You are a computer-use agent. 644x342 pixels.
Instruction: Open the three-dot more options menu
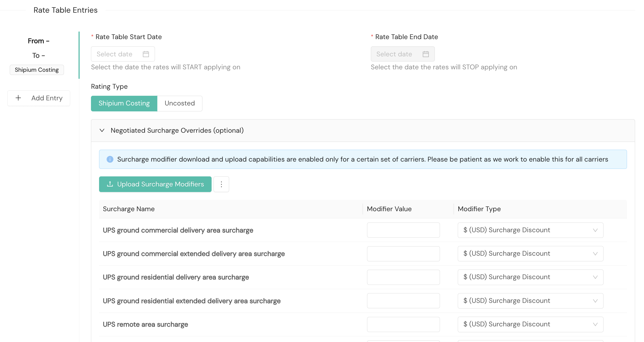221,184
